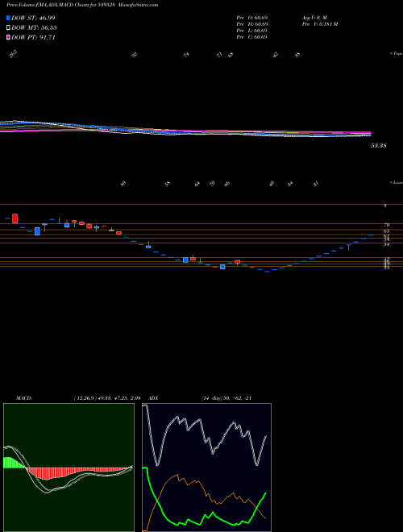Screen dimensions: 403x532
Task: Select the 'DOW PT: 91.71' legend text
Action: tap(33, 37)
